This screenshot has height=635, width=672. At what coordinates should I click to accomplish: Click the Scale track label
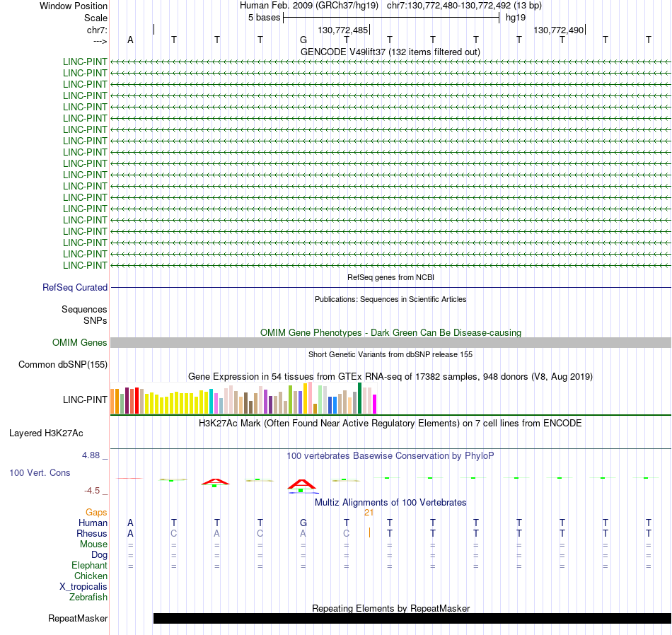(95, 18)
